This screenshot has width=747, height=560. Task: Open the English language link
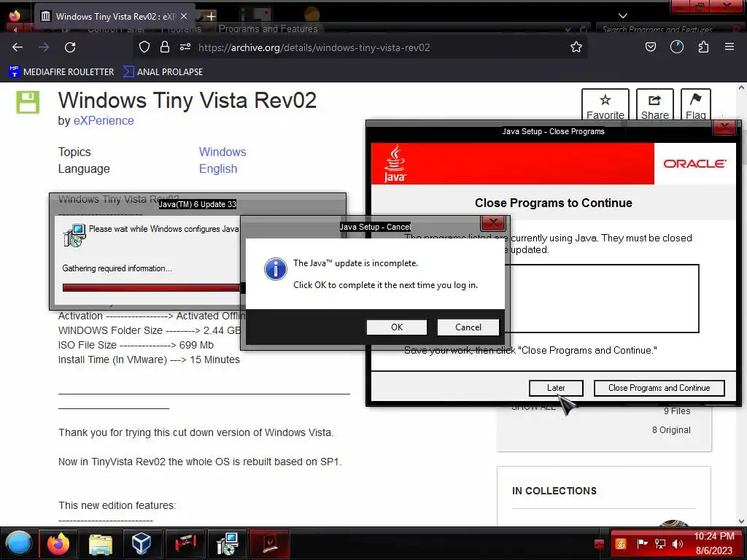(x=218, y=169)
